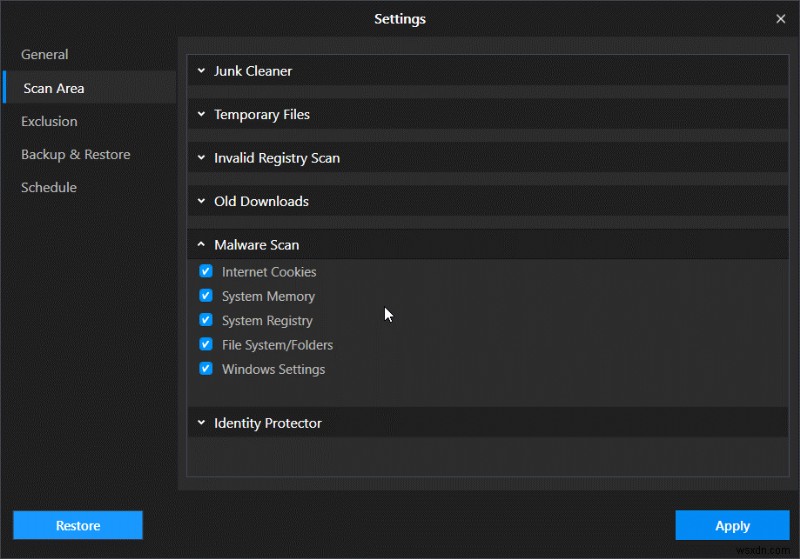800x559 pixels.
Task: Open the Schedule tab
Action: [49, 187]
